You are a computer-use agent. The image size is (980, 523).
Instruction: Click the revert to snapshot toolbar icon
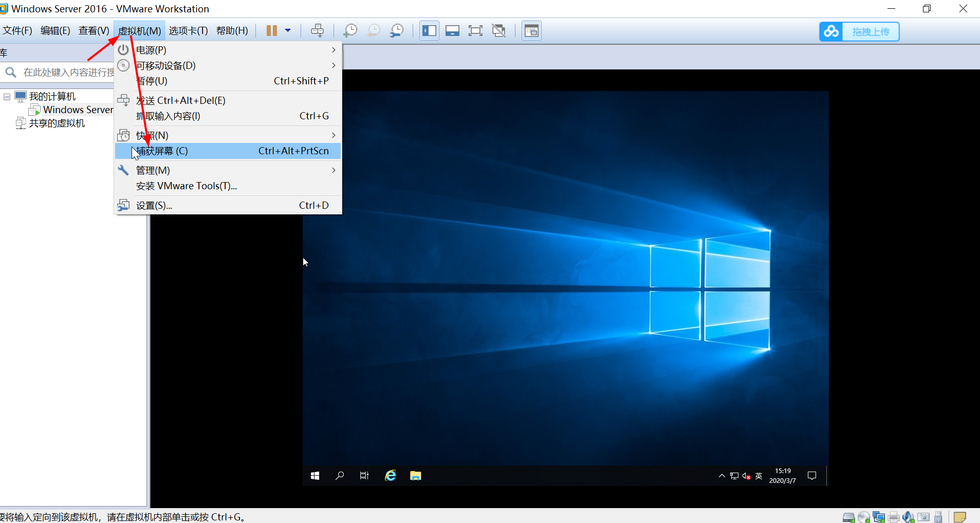(x=374, y=31)
